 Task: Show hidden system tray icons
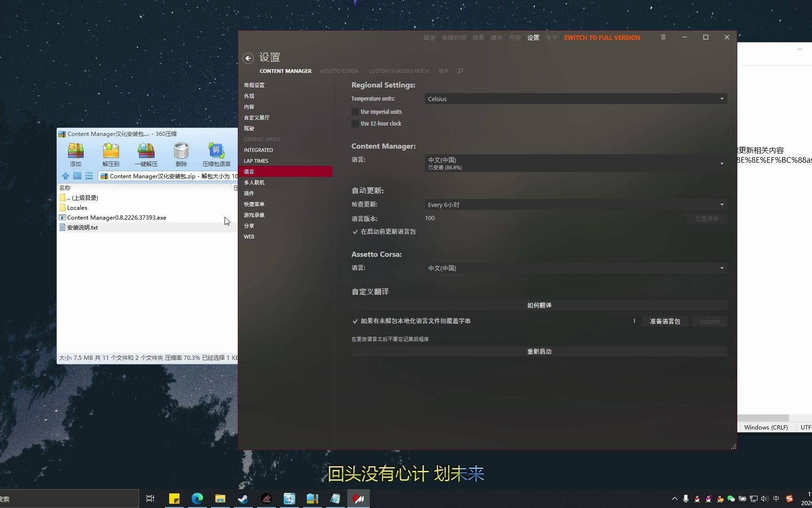click(675, 499)
